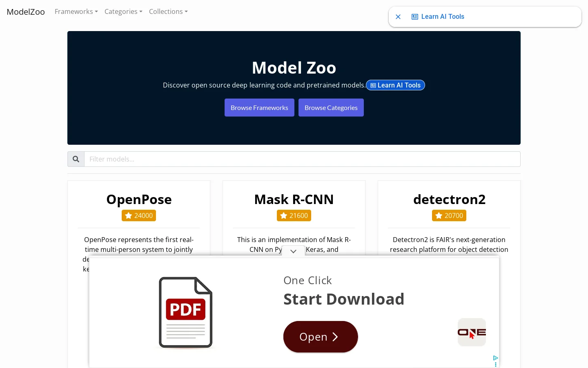The image size is (588, 368).
Task: Open Learn AI Tools link in top popup
Action: pos(438,17)
